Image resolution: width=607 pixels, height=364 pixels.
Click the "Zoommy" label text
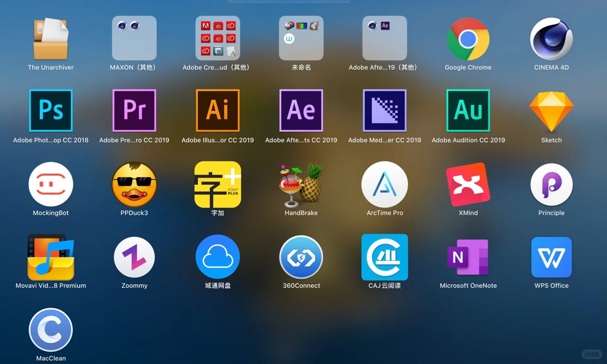(134, 285)
